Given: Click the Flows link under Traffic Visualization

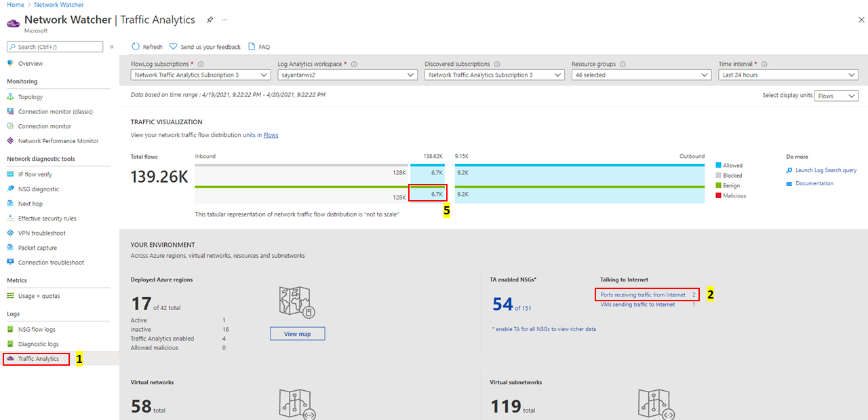Looking at the screenshot, I should click(x=271, y=135).
